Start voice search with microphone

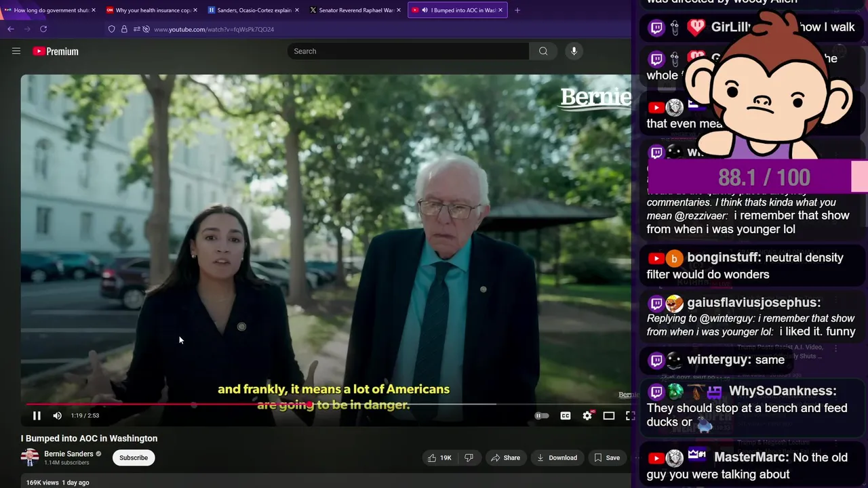click(574, 51)
